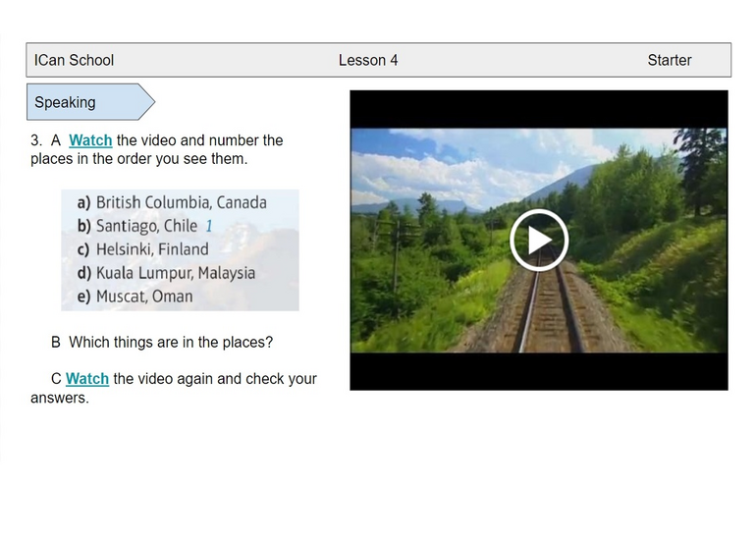The height and width of the screenshot is (540, 756).
Task: Click the word 'answers.' under part C
Action: pos(60,398)
